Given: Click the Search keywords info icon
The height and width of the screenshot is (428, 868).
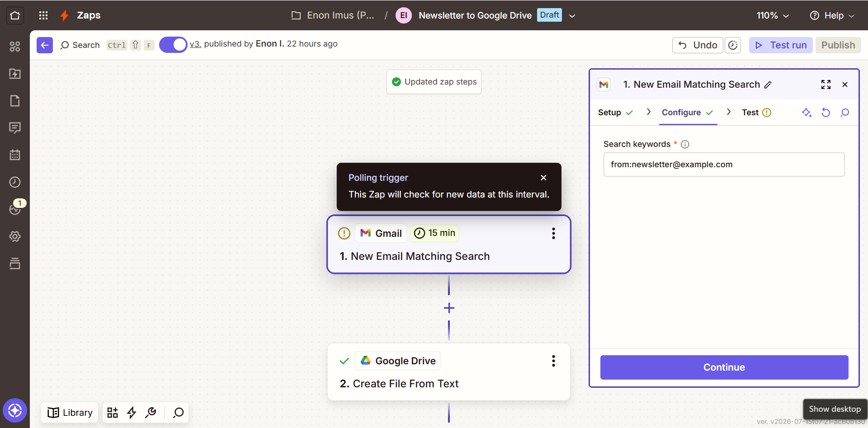Looking at the screenshot, I should coord(685,144).
